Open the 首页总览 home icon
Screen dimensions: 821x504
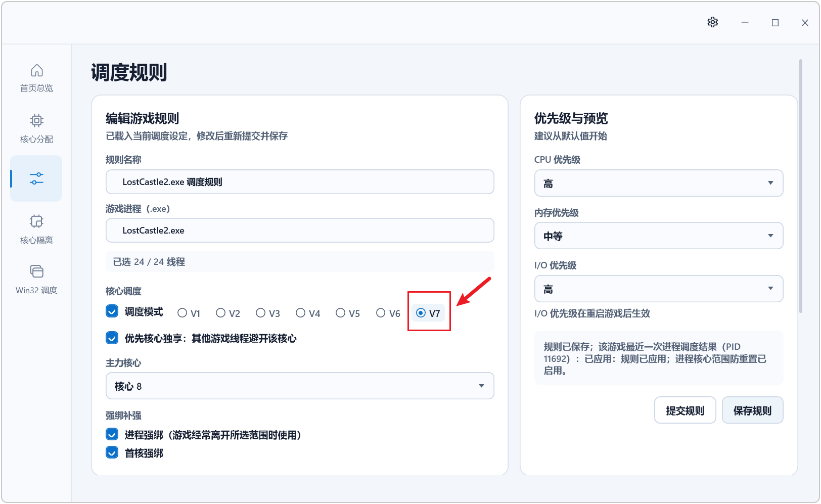(36, 71)
